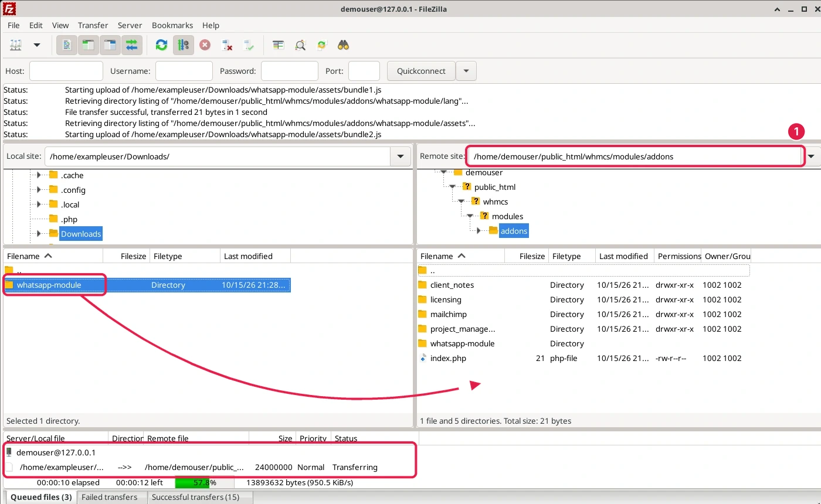Reconnect to last server icon
Screen dimensions: 821x504
pyautogui.click(x=249, y=45)
